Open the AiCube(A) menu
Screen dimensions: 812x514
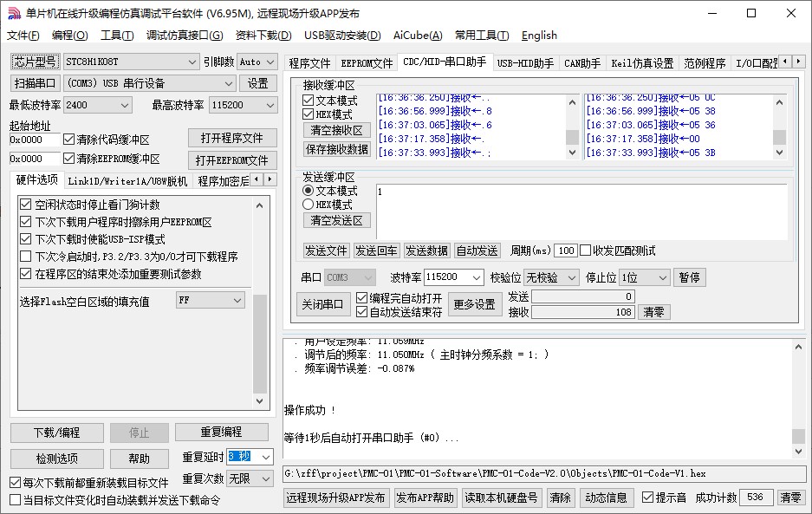coord(418,36)
